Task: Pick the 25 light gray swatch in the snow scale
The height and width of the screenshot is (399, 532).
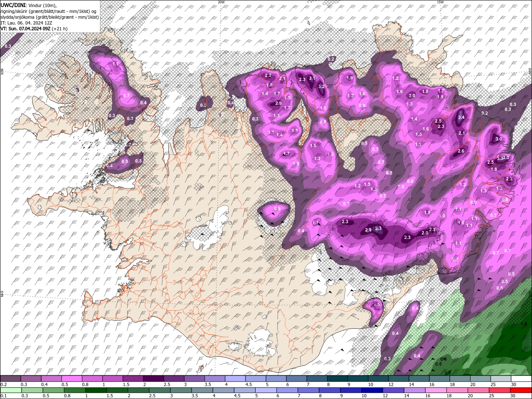Action: 500,379
